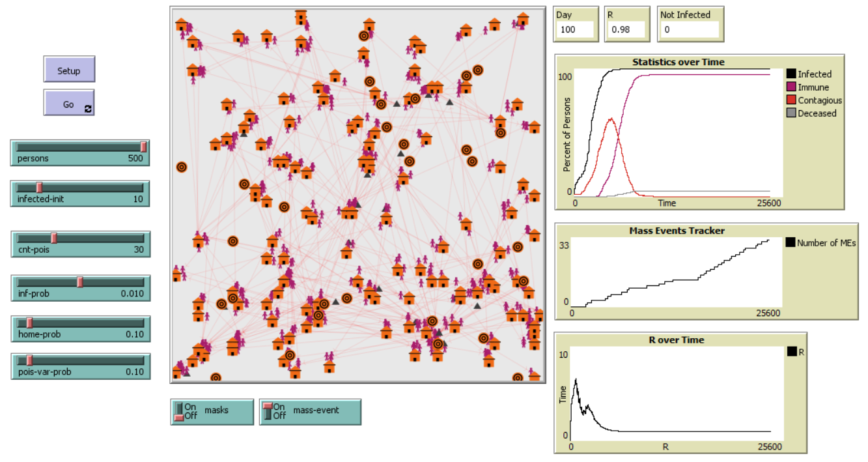Click the pois-var-prob slider handle

(29, 360)
